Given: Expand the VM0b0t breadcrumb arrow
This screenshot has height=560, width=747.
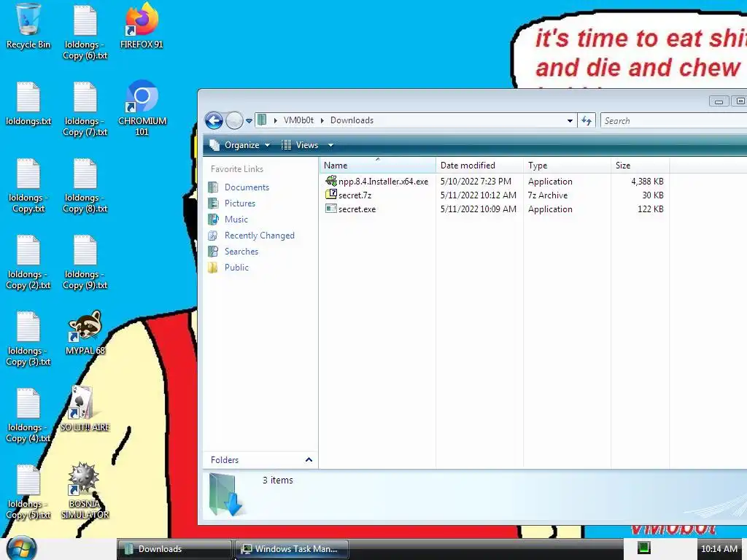Looking at the screenshot, I should (x=322, y=120).
